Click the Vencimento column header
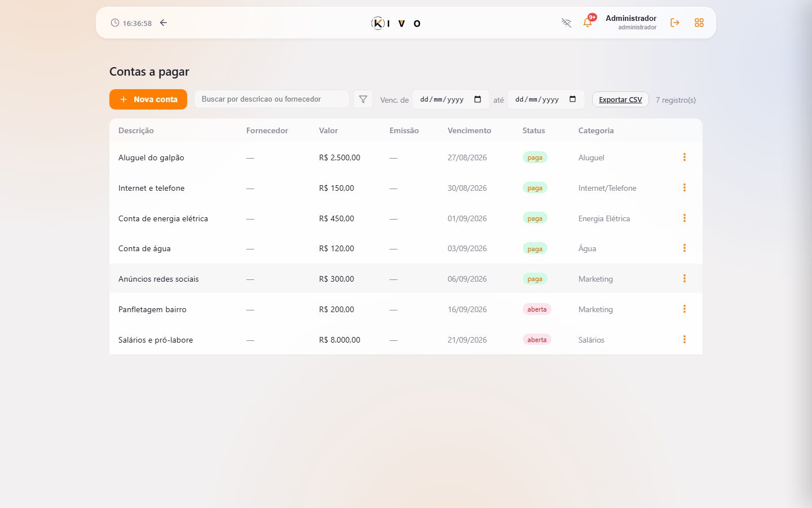Screen dimensions: 812x508 [x=469, y=130]
